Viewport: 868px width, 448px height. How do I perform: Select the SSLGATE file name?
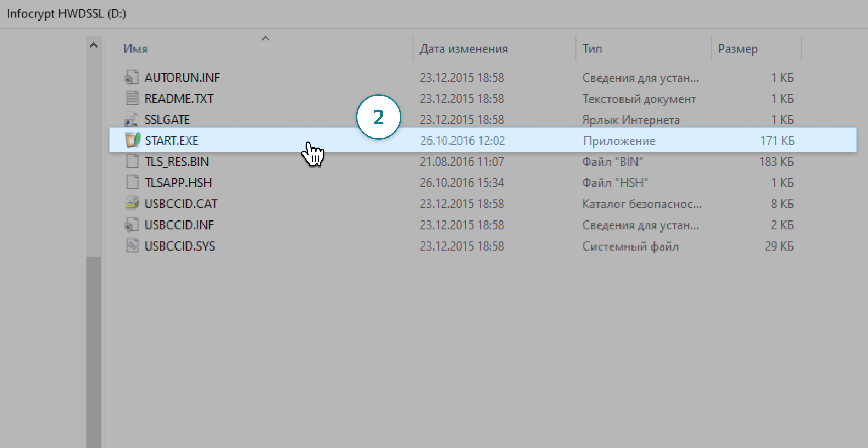pos(167,119)
